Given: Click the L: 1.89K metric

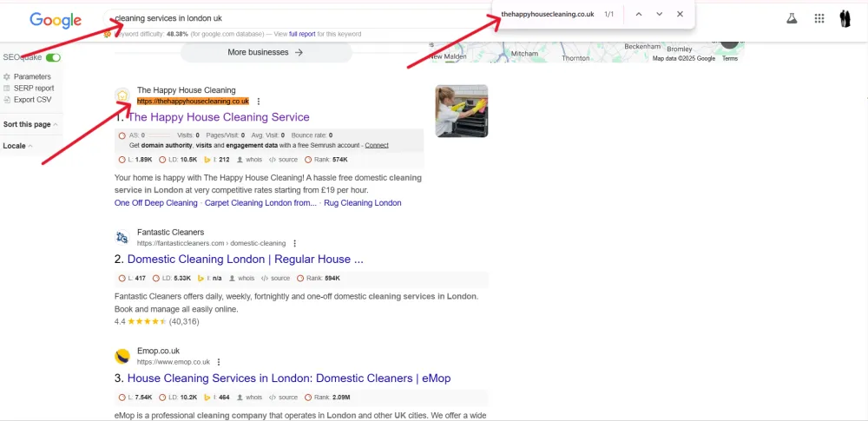Looking at the screenshot, I should pyautogui.click(x=135, y=160).
